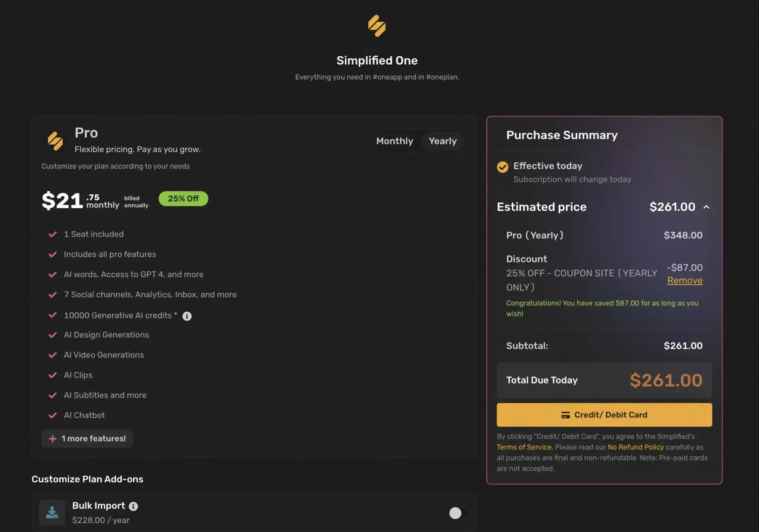
Task: Click the Pro plan logo icon
Action: (x=55, y=141)
